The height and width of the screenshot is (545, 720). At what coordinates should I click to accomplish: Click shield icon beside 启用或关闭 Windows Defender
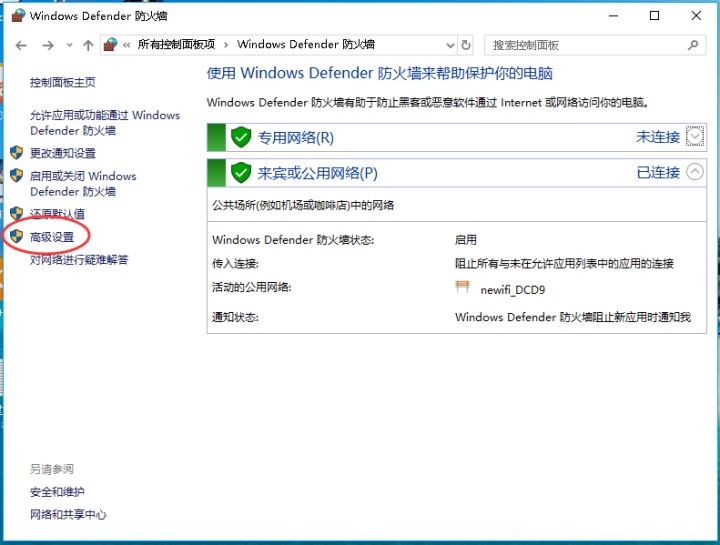click(x=17, y=175)
